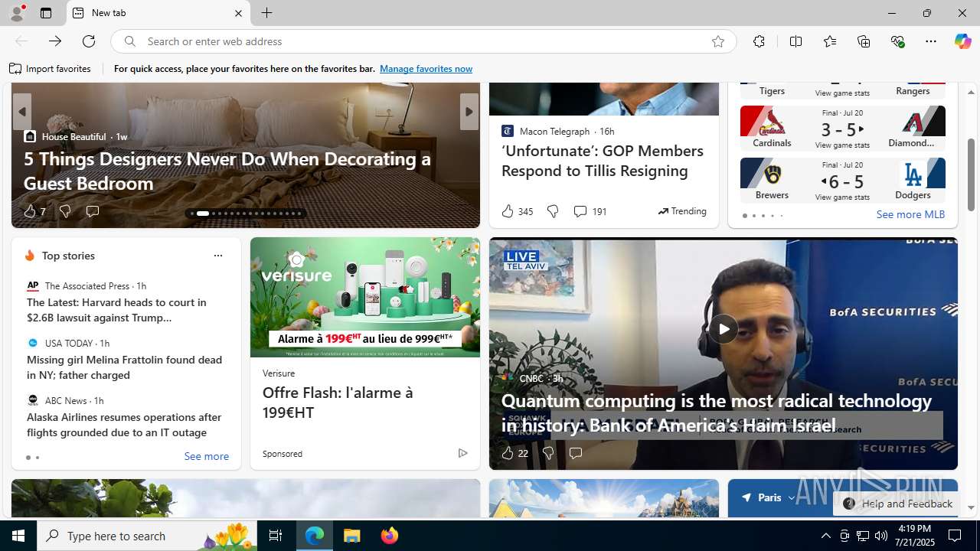Open Top stories more options menu
Image resolution: width=980 pixels, height=551 pixels.
click(217, 256)
